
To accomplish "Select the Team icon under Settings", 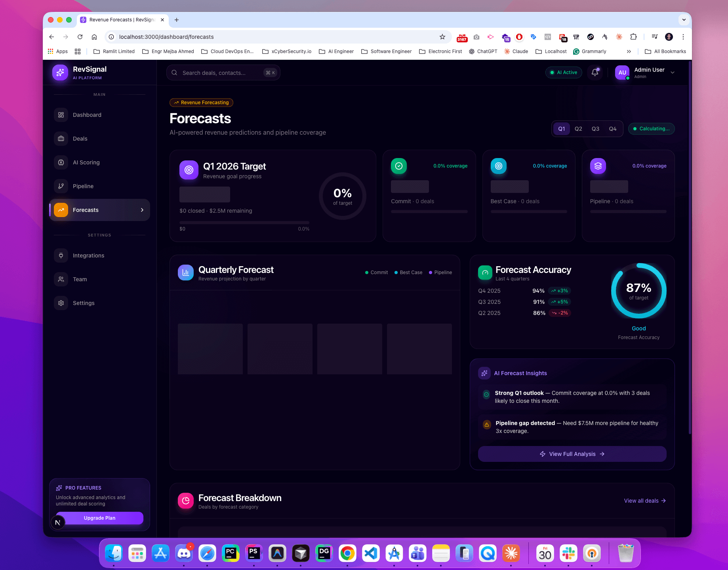I will pos(61,279).
